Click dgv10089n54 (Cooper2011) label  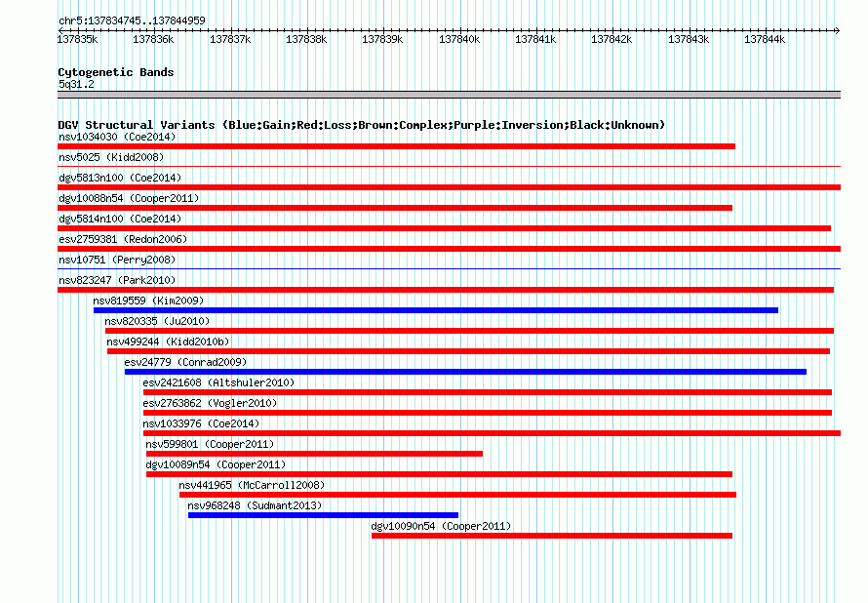coord(216,464)
